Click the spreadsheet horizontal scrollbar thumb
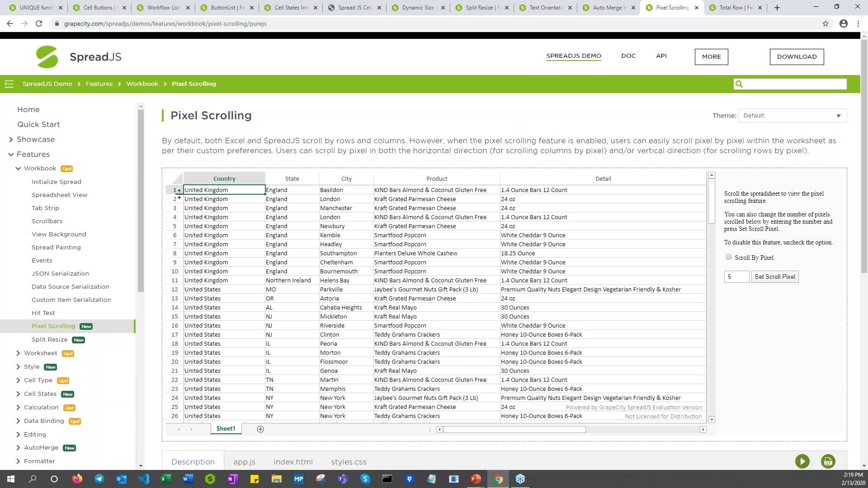This screenshot has width=868, height=488. 514,429
